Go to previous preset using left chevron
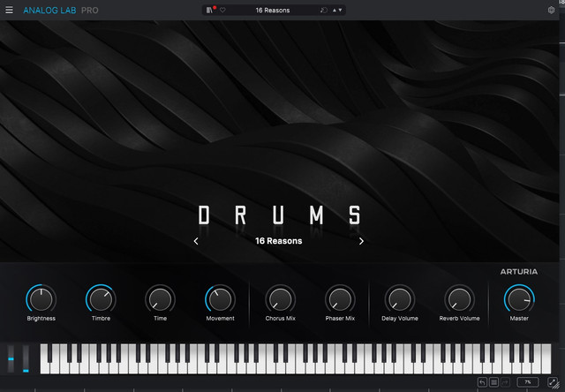The image size is (565, 392). pos(196,241)
